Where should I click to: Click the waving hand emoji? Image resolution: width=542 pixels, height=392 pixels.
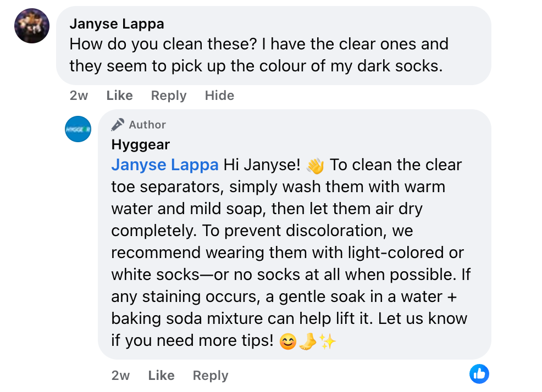(316, 165)
